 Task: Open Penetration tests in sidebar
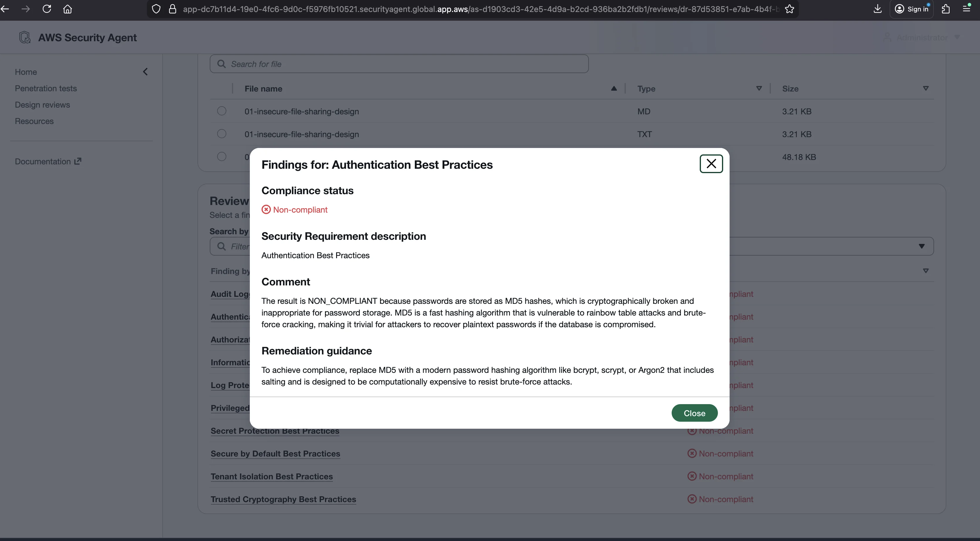46,88
